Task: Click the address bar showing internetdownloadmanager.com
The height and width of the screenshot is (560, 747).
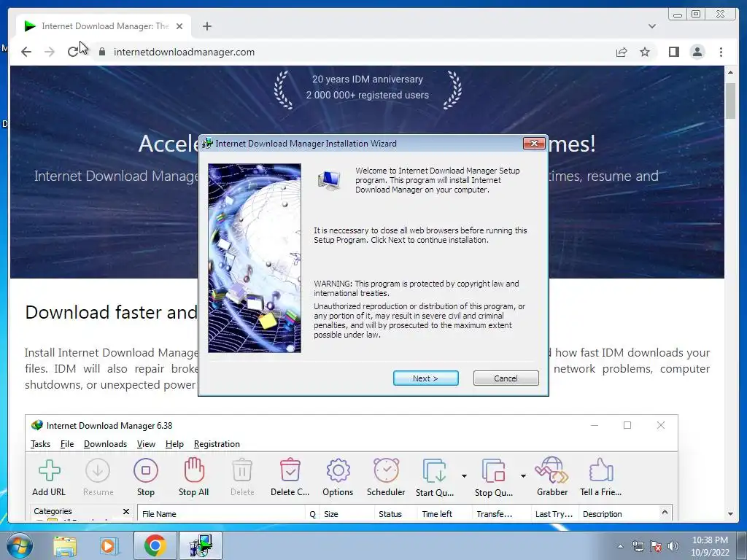Action: coord(184,52)
